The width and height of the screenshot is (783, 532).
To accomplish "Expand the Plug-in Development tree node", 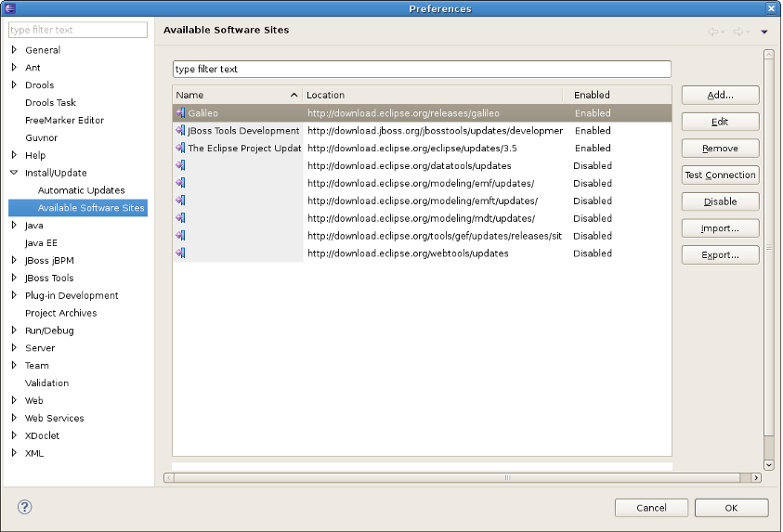I will tap(14, 294).
